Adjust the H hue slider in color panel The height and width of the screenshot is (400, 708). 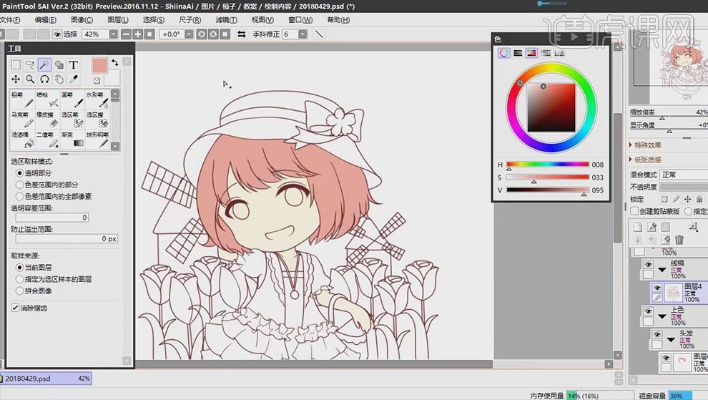547,164
